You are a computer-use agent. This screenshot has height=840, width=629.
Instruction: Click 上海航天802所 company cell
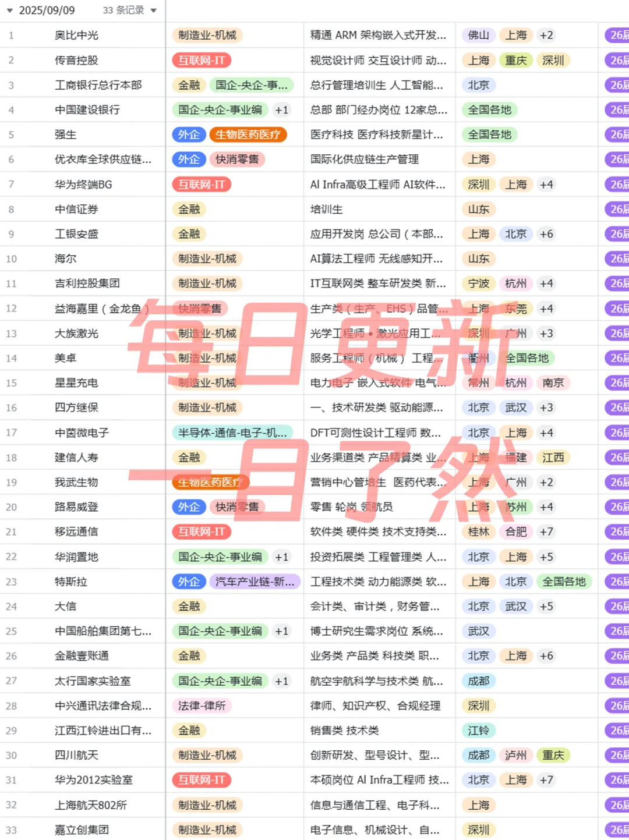[x=90, y=805]
